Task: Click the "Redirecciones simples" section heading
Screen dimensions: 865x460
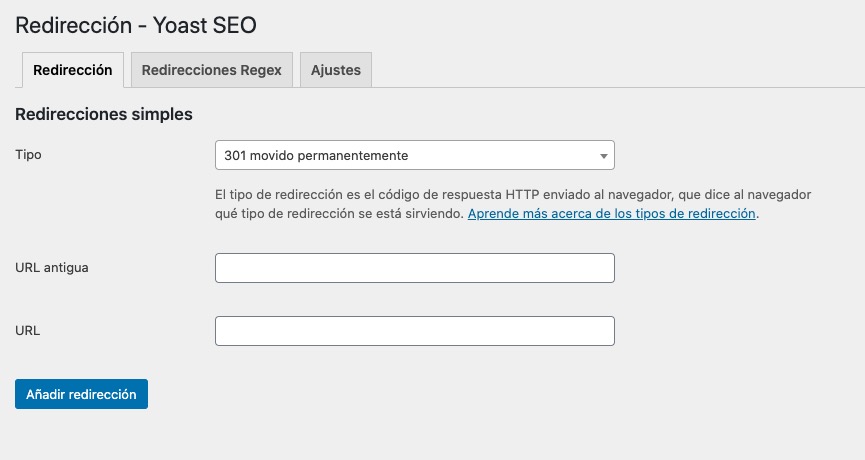Action: pyautogui.click(x=104, y=115)
